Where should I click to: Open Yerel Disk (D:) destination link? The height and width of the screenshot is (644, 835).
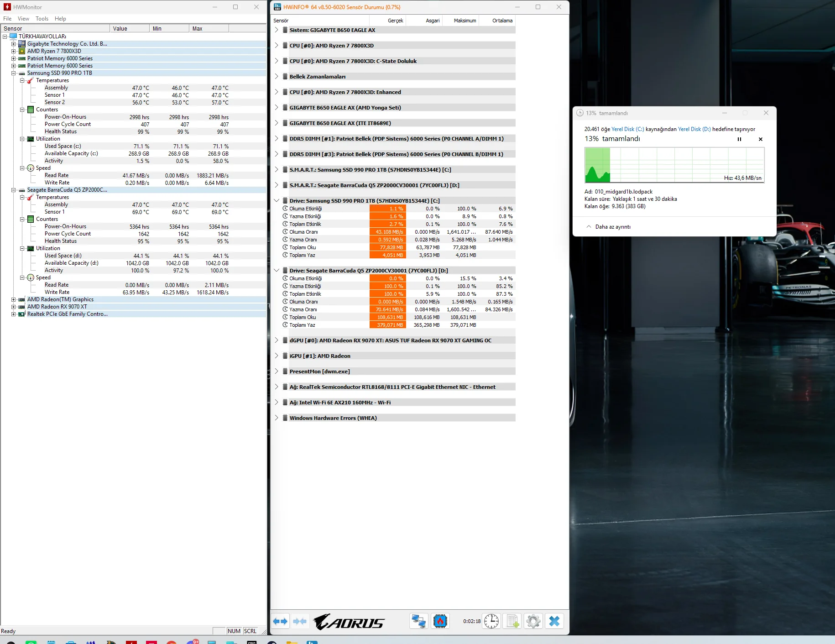[x=694, y=129]
